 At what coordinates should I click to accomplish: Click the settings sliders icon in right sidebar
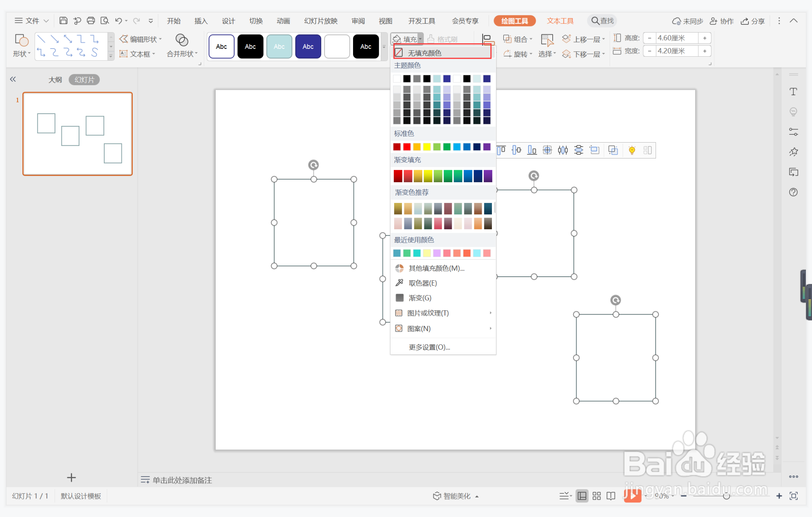[x=793, y=132]
